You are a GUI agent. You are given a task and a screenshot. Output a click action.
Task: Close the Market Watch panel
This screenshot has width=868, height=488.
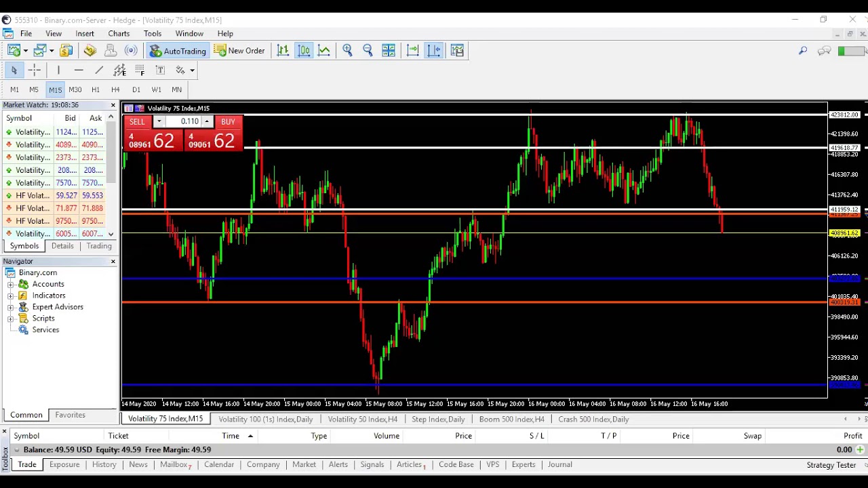tap(113, 105)
